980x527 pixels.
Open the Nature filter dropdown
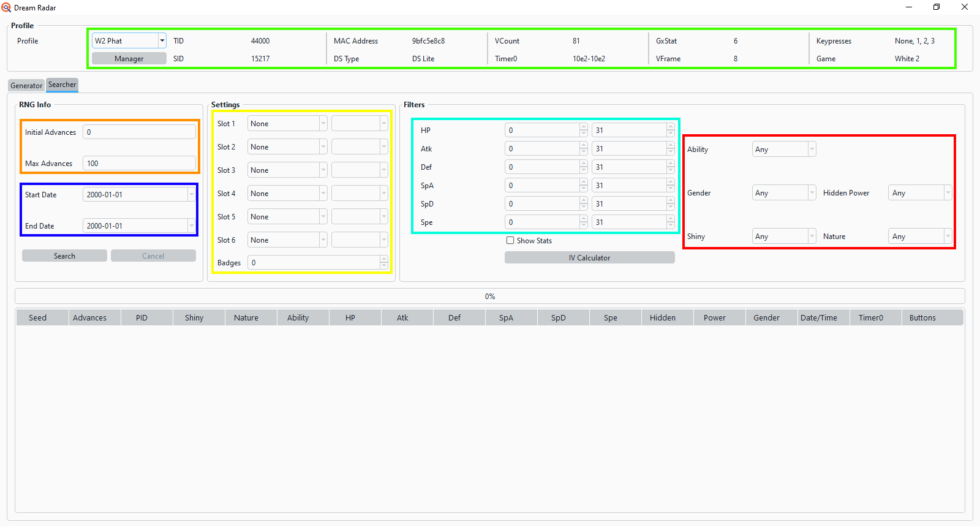pyautogui.click(x=920, y=237)
